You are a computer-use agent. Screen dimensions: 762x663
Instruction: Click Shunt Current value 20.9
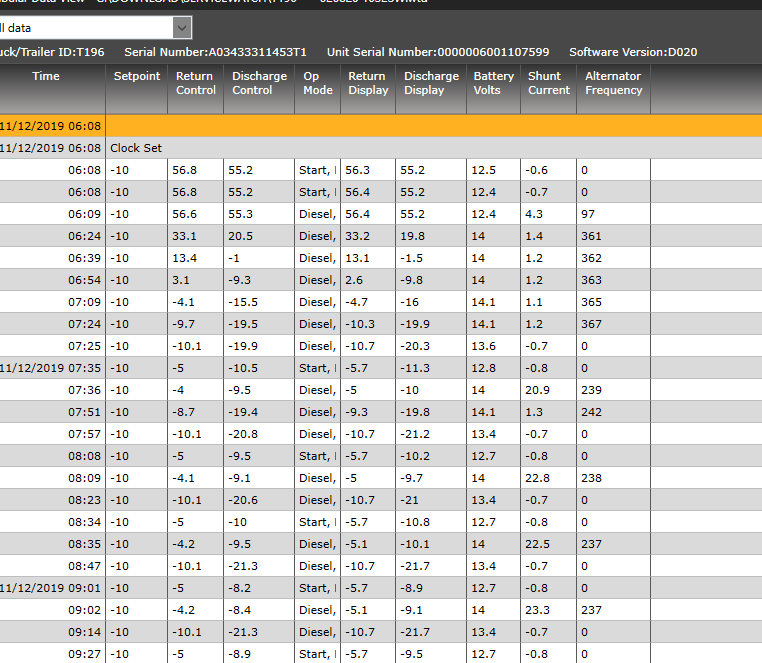click(x=537, y=390)
